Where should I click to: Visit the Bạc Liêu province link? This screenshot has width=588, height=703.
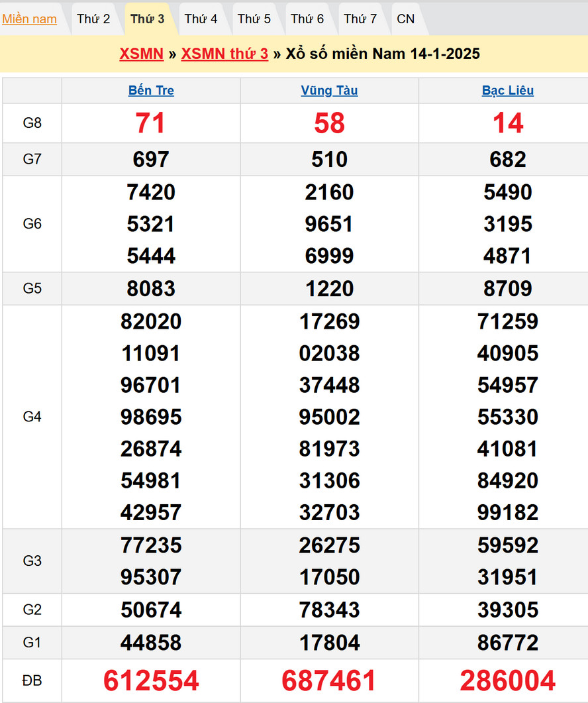tap(508, 91)
